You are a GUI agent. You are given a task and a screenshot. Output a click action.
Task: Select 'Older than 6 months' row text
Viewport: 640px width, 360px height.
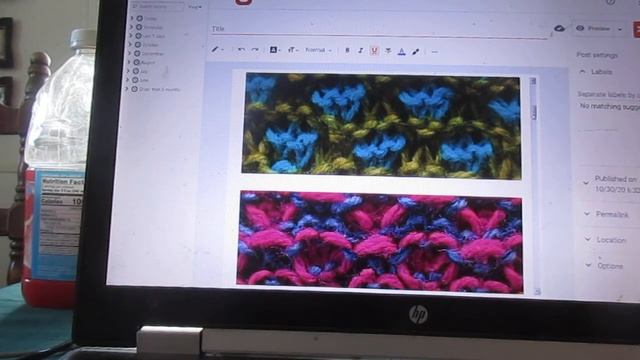[160, 89]
